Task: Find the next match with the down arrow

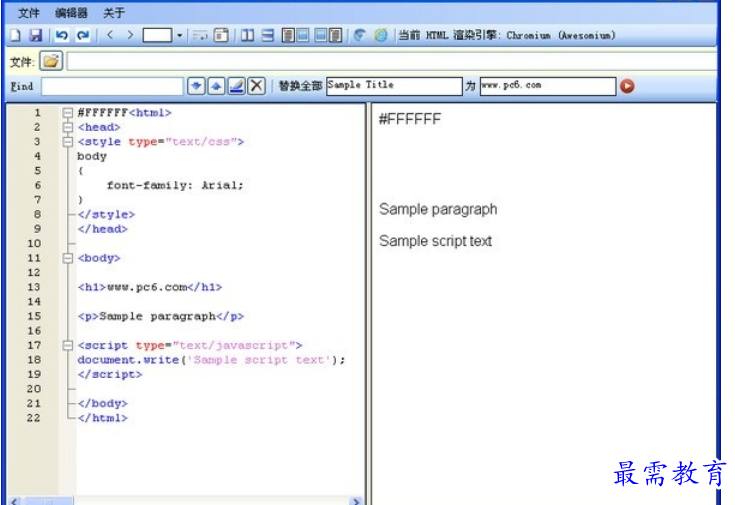Action: [x=196, y=86]
